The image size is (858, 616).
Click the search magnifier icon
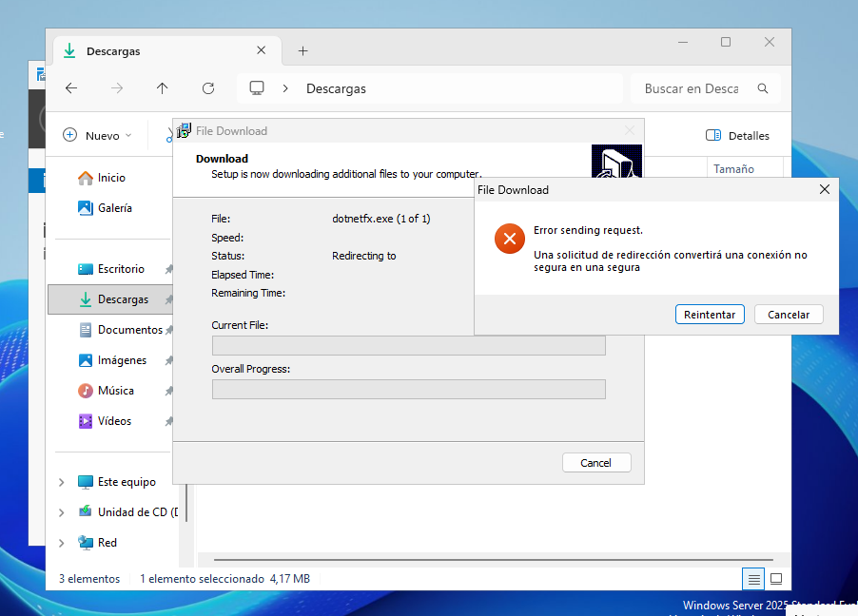[763, 88]
